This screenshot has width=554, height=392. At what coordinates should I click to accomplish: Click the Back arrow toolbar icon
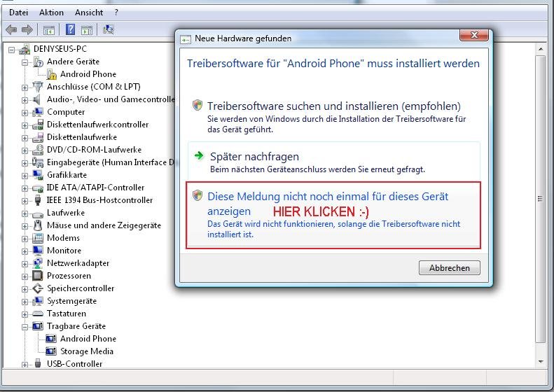(11, 29)
